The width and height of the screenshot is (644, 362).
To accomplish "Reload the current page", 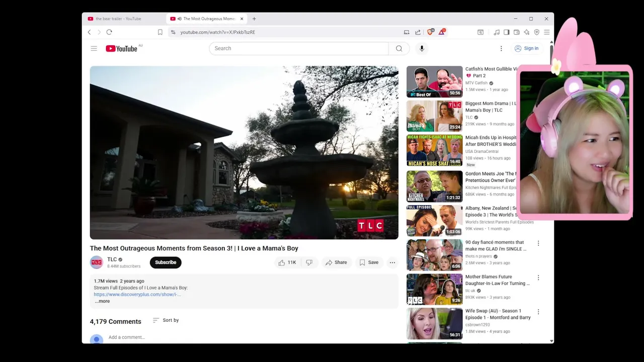I will click(x=109, y=32).
